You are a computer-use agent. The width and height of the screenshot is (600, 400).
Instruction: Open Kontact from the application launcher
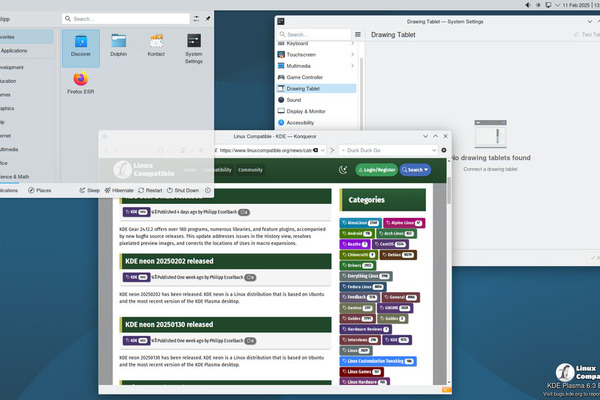coord(157,47)
